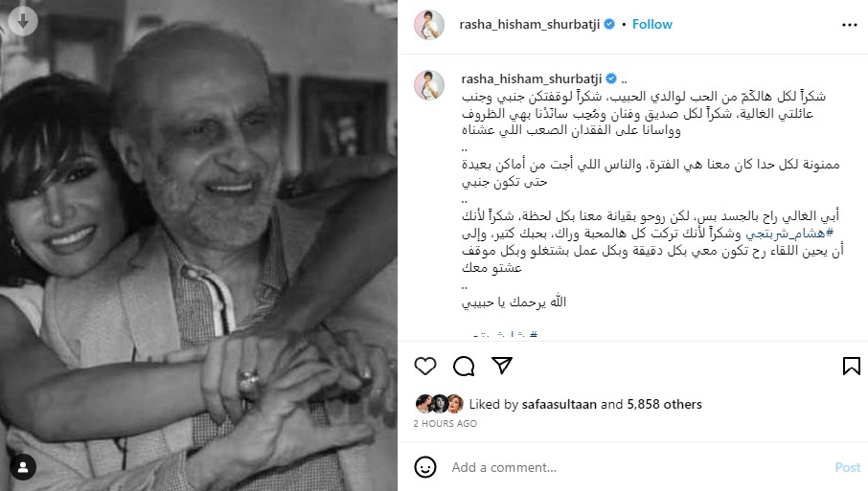
Task: View safaasultaan's profile from likes
Action: 560,404
